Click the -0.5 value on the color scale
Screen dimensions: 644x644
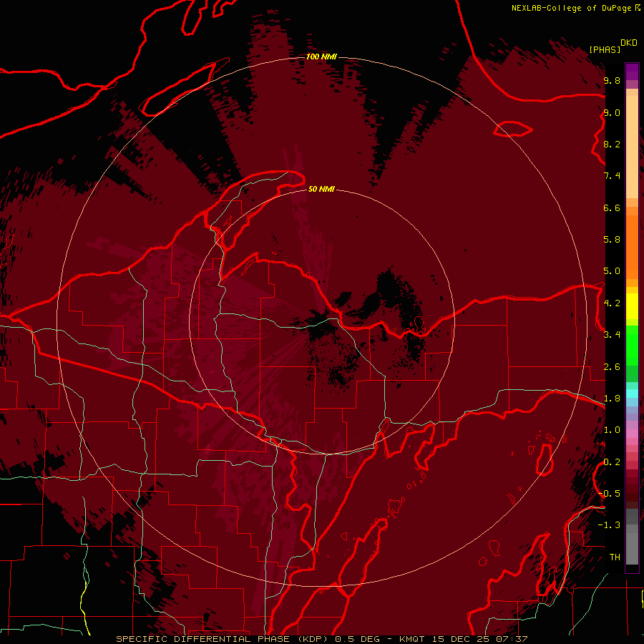coord(609,494)
